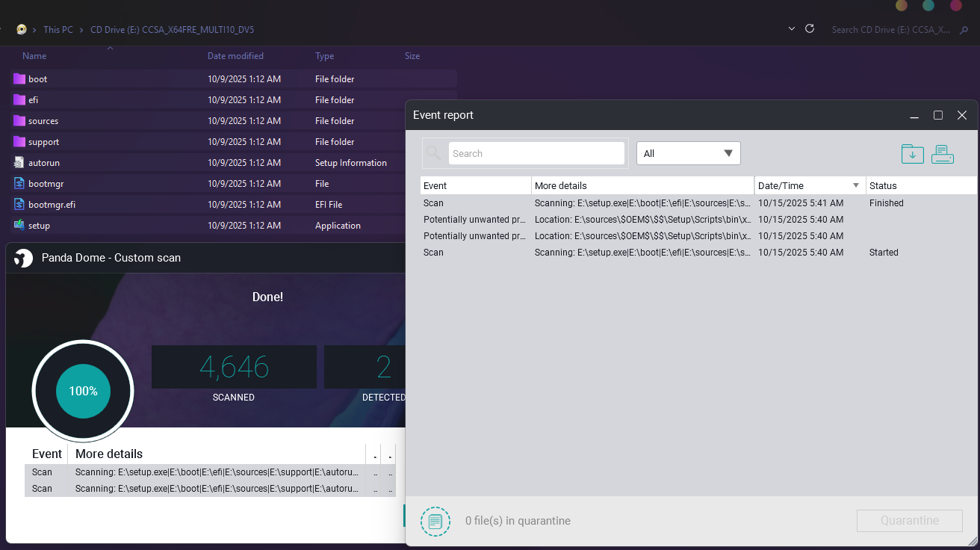Sort Explorer files by Type column

tap(324, 56)
